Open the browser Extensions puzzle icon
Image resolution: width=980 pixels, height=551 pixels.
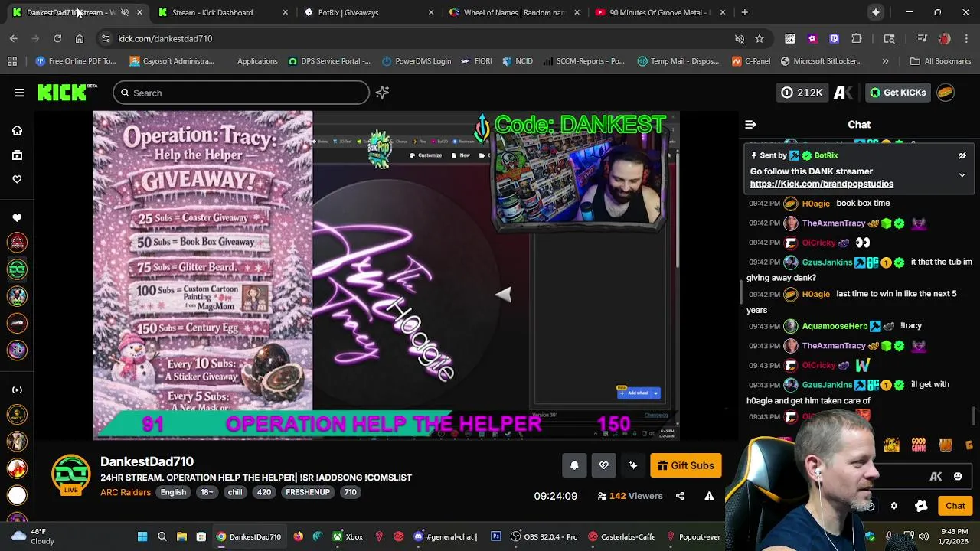click(x=857, y=38)
